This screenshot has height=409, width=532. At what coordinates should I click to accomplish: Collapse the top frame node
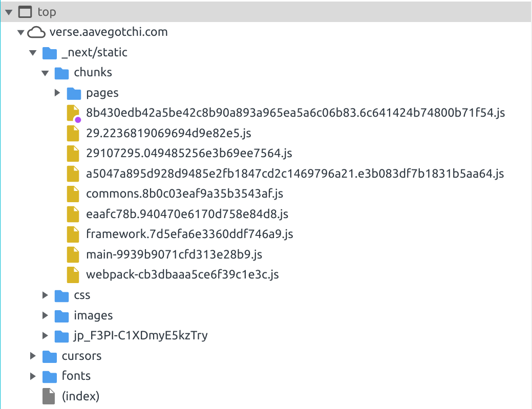pyautogui.click(x=8, y=11)
